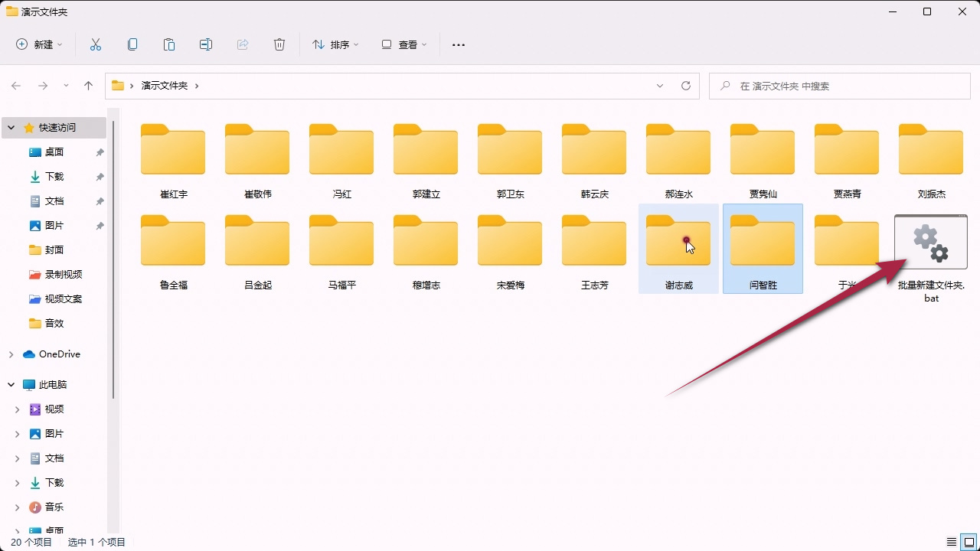The width and height of the screenshot is (980, 551).
Task: Open the 新建 dropdown menu
Action: click(40, 44)
